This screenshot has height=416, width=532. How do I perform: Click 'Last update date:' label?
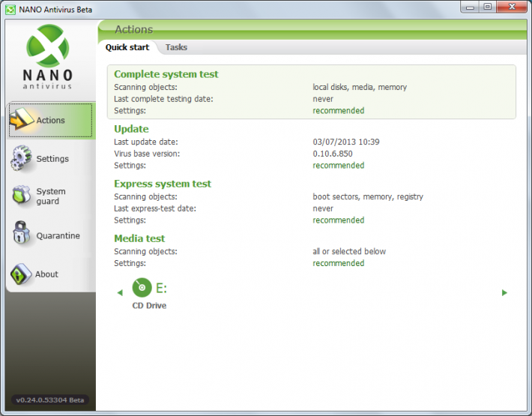pyautogui.click(x=146, y=142)
